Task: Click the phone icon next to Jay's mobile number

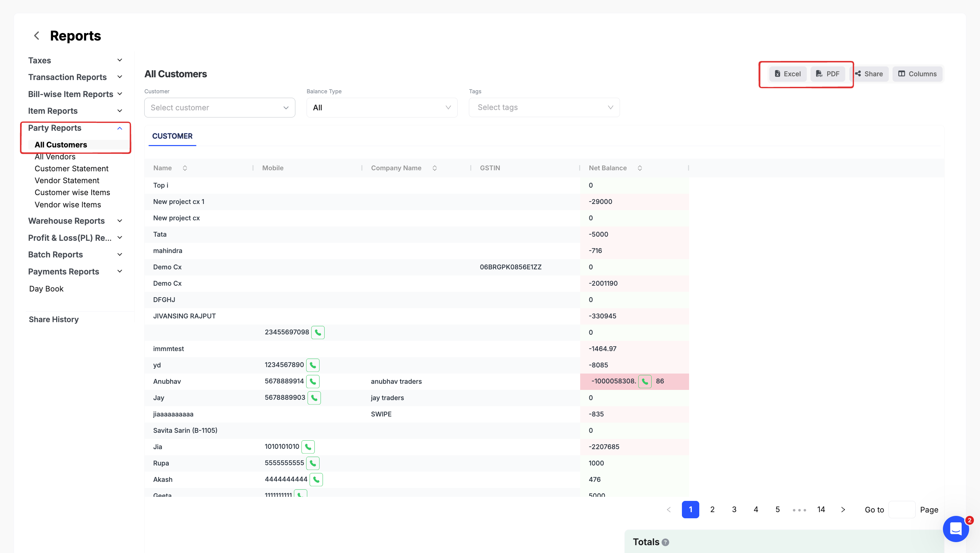Action: click(314, 398)
